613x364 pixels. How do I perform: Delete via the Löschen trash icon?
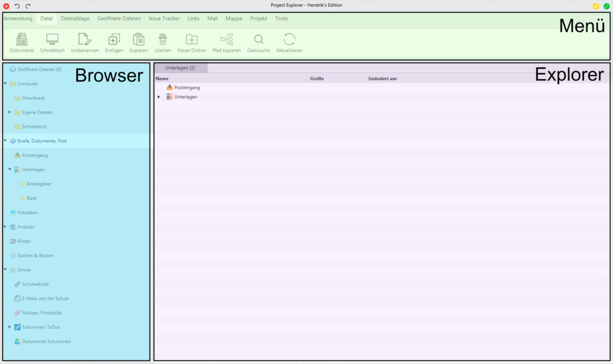[162, 43]
